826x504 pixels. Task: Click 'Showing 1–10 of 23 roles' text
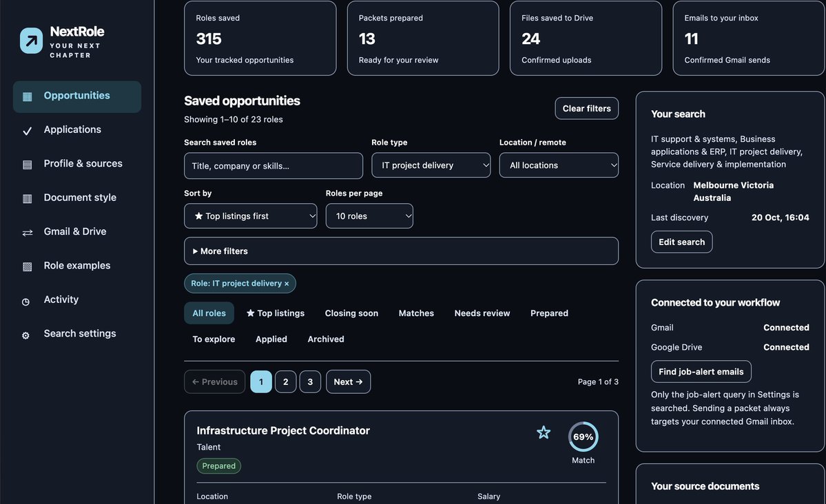[x=234, y=120]
